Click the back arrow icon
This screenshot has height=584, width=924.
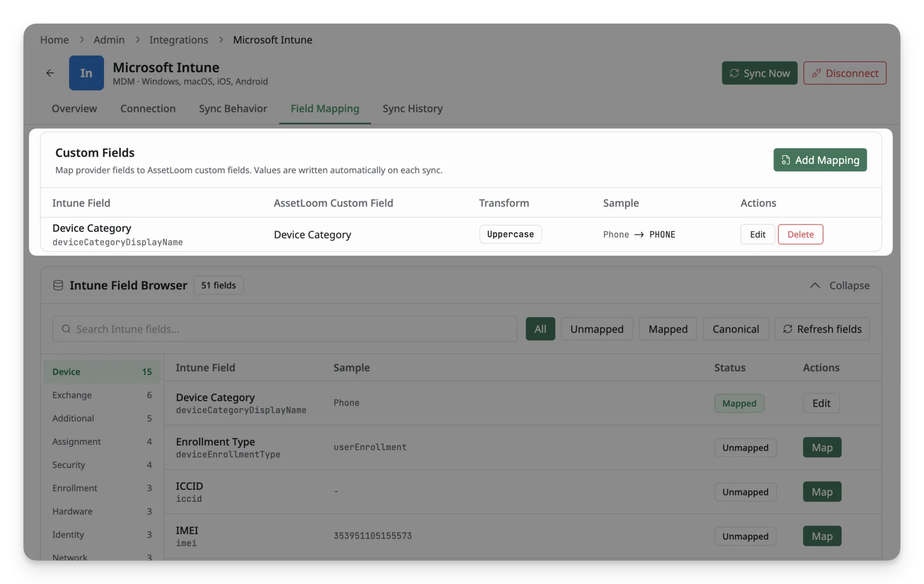50,73
